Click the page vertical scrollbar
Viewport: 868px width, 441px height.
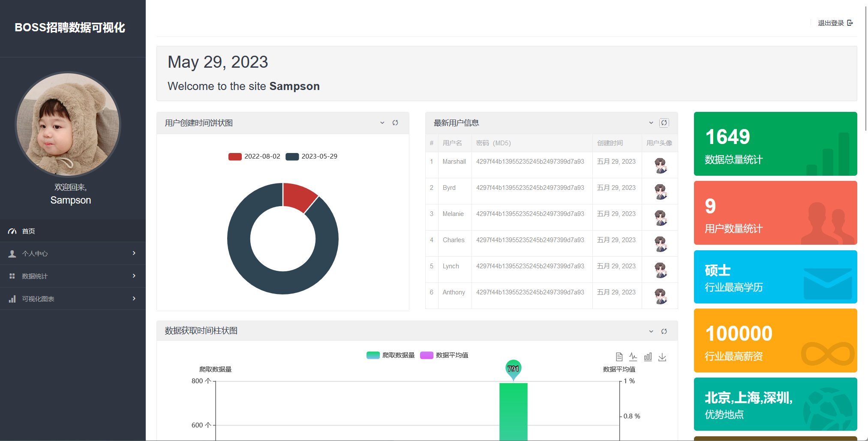(x=866, y=69)
